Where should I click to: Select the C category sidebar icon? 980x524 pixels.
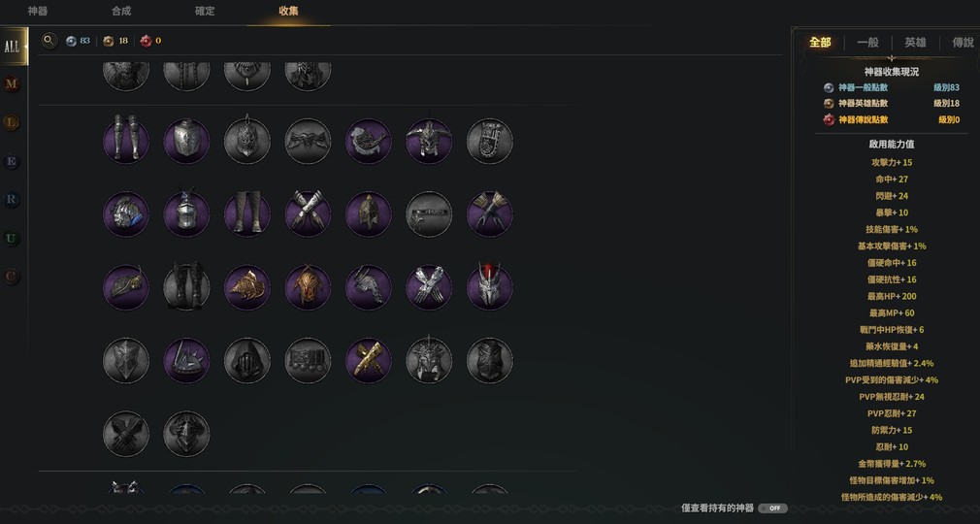pyautogui.click(x=12, y=277)
